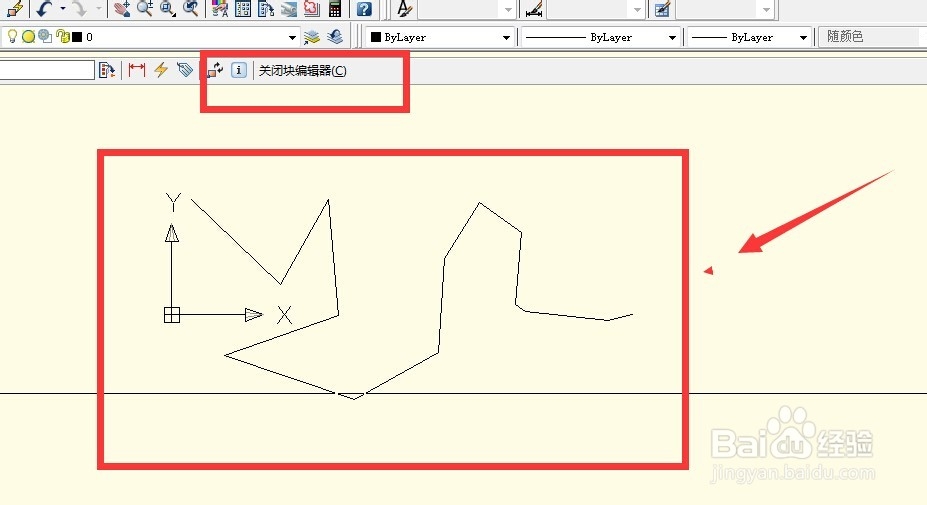927x505 pixels.
Task: Select the red Parameter tool icon
Action: pos(137,70)
